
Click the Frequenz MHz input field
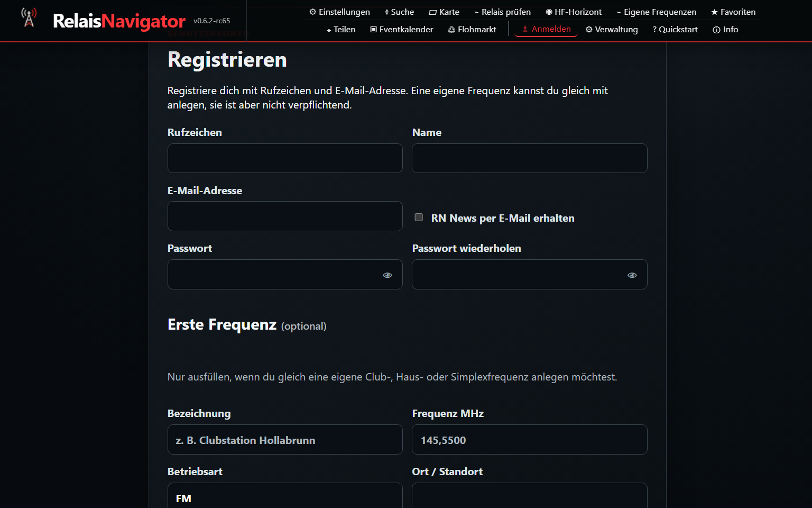[530, 439]
